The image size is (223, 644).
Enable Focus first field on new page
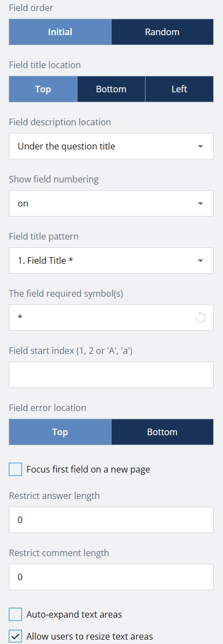coord(15,469)
